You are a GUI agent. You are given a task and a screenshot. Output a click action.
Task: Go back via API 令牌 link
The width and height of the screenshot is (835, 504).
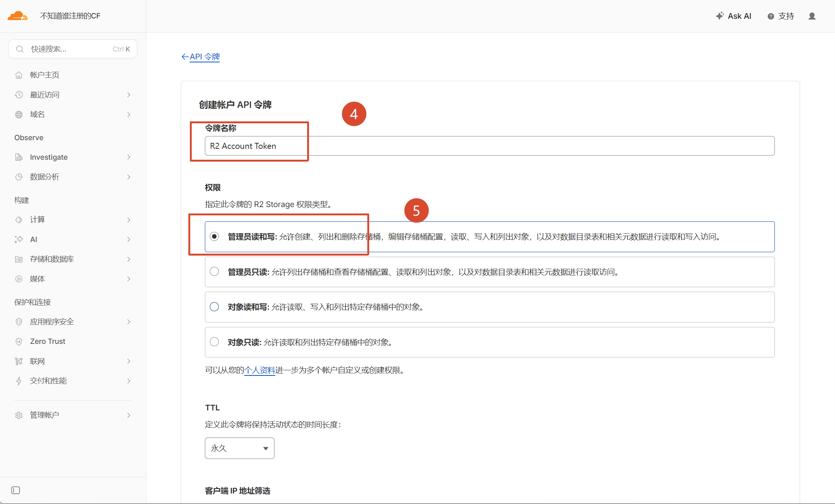click(205, 57)
